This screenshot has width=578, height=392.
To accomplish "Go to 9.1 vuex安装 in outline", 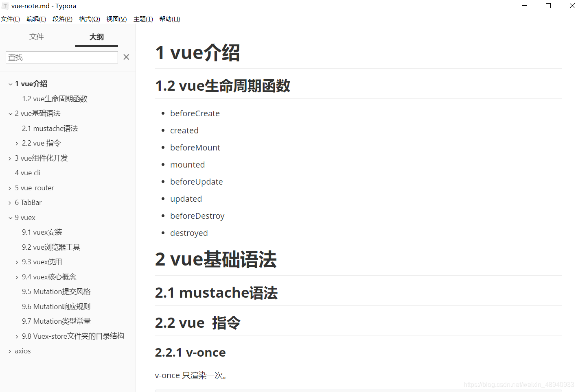I will [x=42, y=232].
